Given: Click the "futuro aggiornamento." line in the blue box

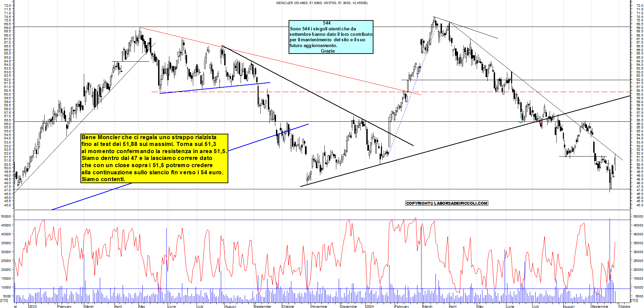Looking at the screenshot, I should (313, 45).
